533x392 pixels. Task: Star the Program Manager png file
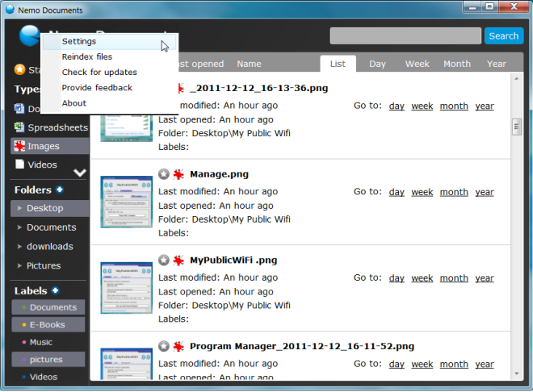[164, 346]
